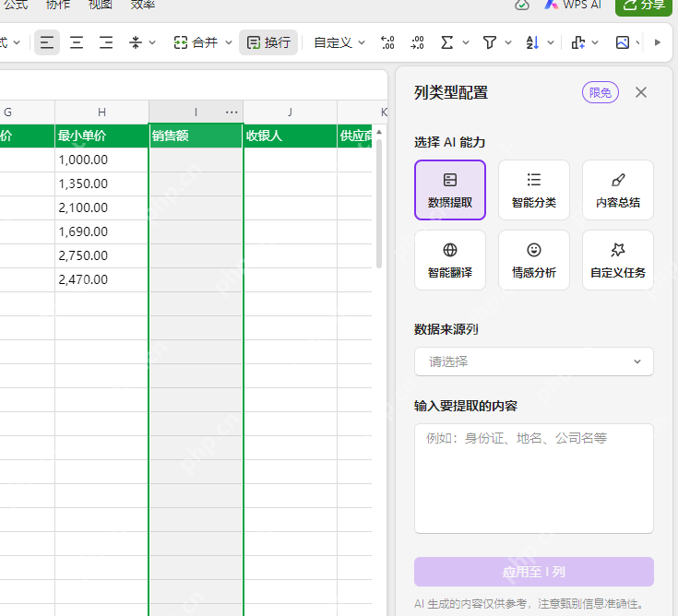678x616 pixels.
Task: Open the 数据来源列 请选择 dropdown
Action: (x=533, y=361)
